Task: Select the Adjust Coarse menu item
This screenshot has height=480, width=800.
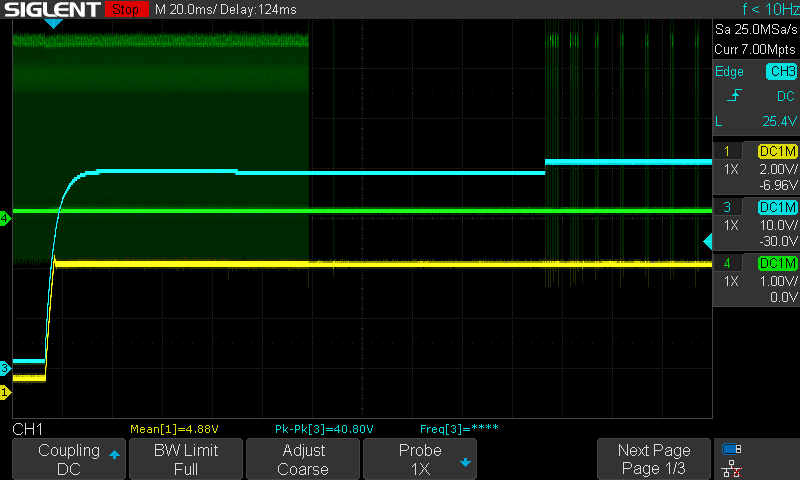Action: [302, 459]
